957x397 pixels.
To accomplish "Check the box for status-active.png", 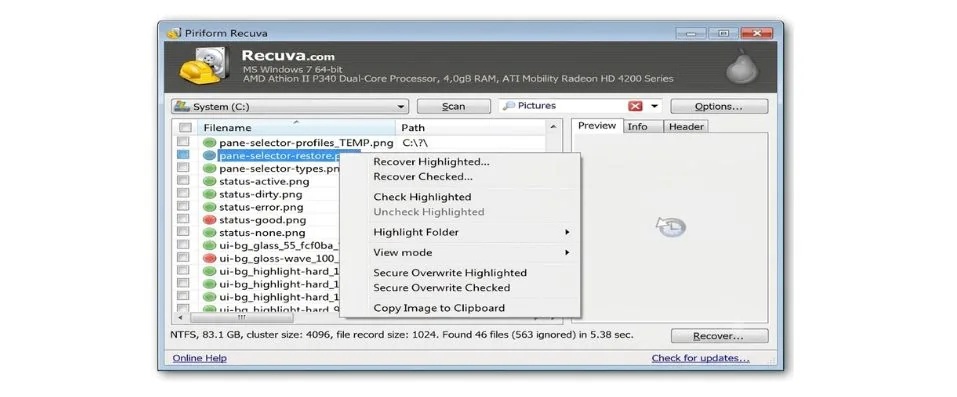I will [x=183, y=181].
